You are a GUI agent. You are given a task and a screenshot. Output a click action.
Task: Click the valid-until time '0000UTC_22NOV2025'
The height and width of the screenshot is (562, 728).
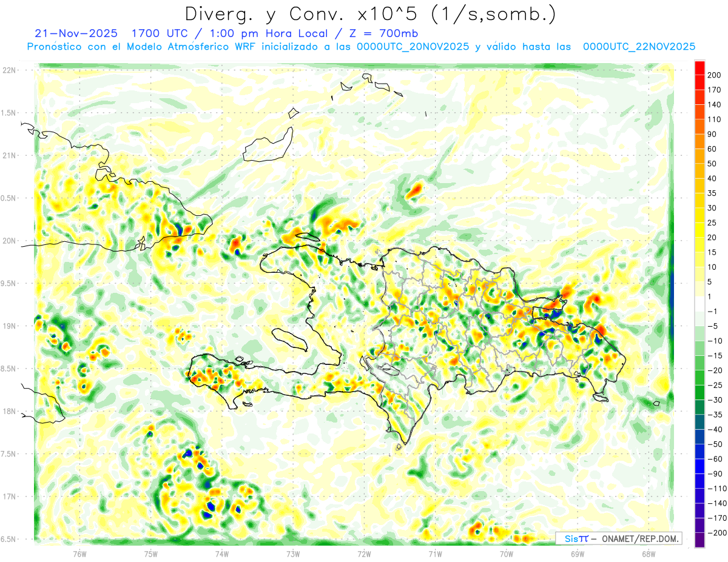(x=639, y=47)
